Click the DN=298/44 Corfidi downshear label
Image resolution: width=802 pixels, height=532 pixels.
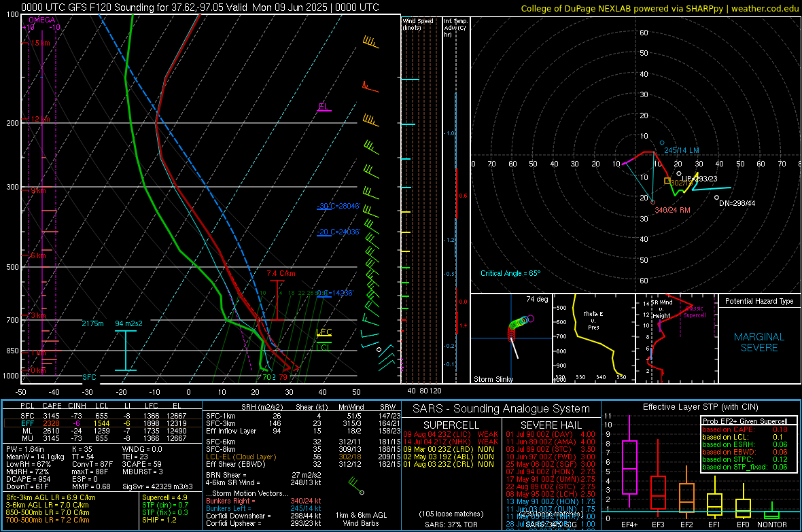(x=737, y=203)
